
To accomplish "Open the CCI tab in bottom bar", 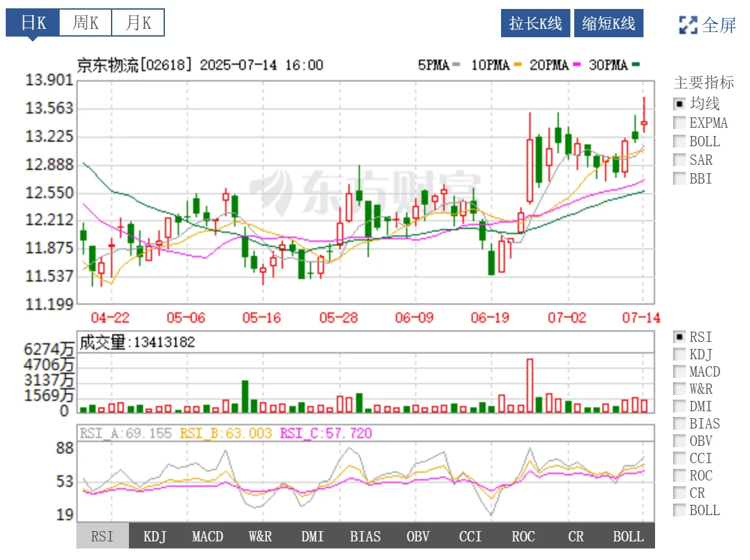I will click(x=471, y=536).
